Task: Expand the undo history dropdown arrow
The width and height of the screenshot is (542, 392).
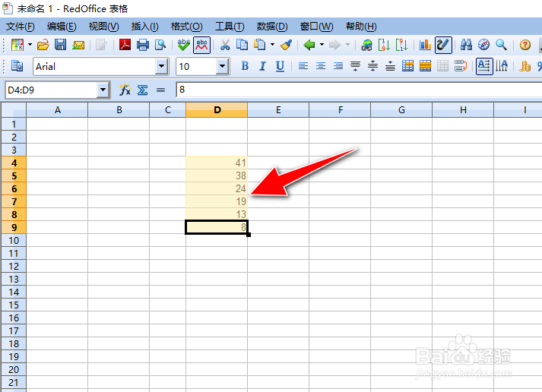Action: click(x=322, y=45)
